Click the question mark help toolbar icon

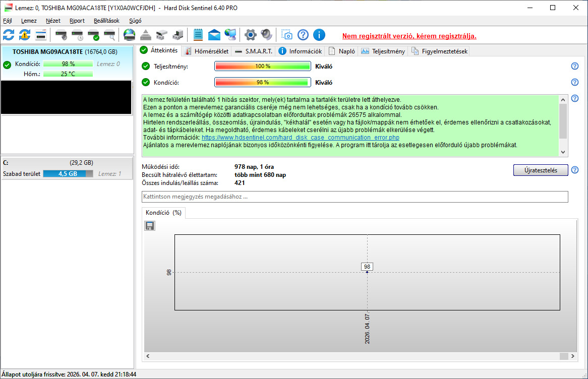(x=303, y=35)
